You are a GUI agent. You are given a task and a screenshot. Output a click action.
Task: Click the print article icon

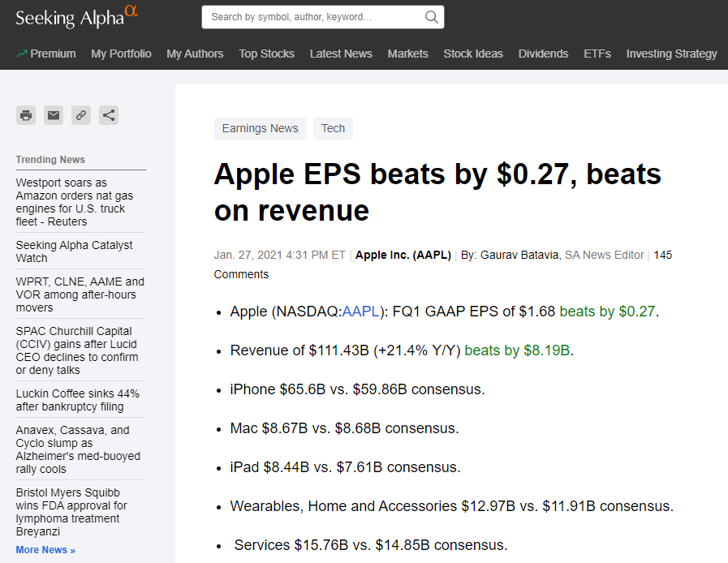coord(26,115)
